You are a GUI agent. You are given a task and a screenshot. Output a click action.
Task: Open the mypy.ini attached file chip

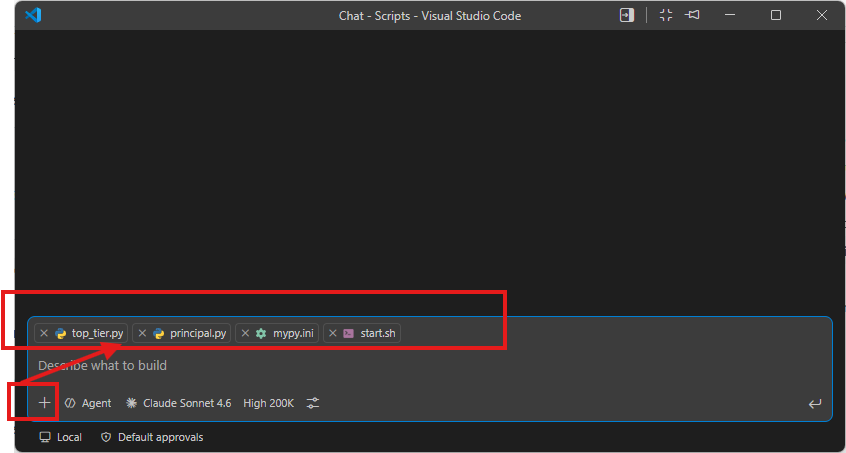pyautogui.click(x=277, y=333)
